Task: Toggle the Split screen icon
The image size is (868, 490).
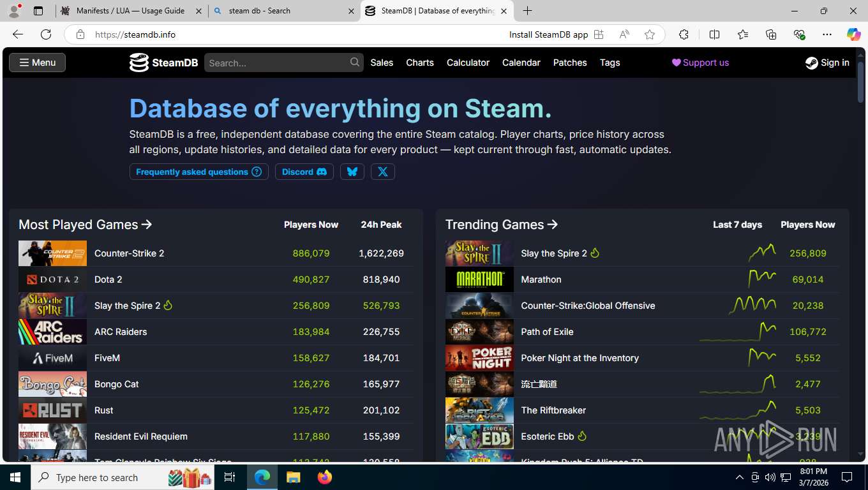Action: (x=714, y=34)
